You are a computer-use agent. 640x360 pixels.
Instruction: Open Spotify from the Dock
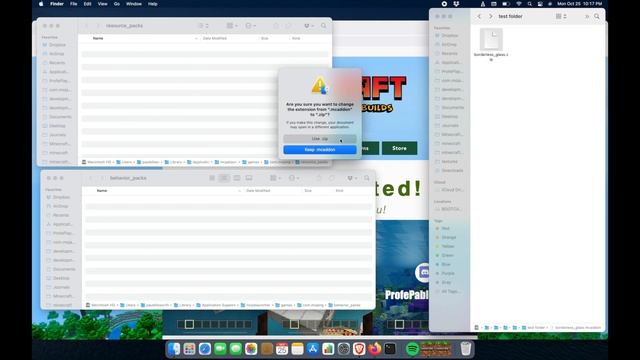click(413, 349)
